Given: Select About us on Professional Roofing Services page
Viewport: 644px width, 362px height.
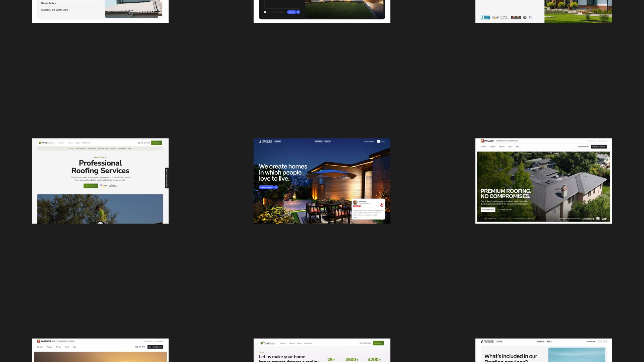Looking at the screenshot, I should (70, 143).
